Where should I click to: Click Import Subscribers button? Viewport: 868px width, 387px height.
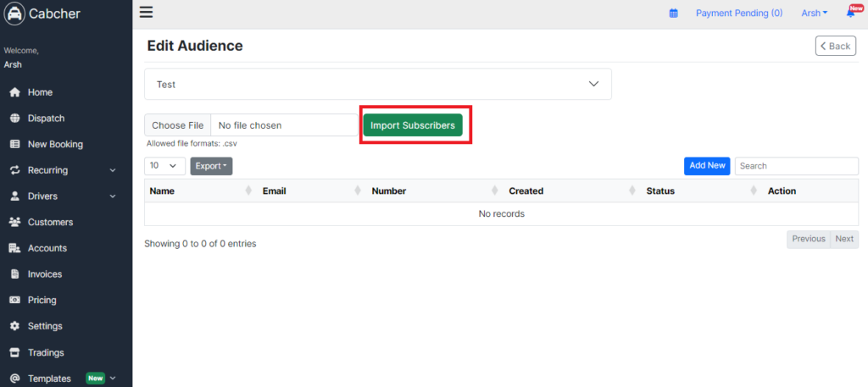[413, 125]
